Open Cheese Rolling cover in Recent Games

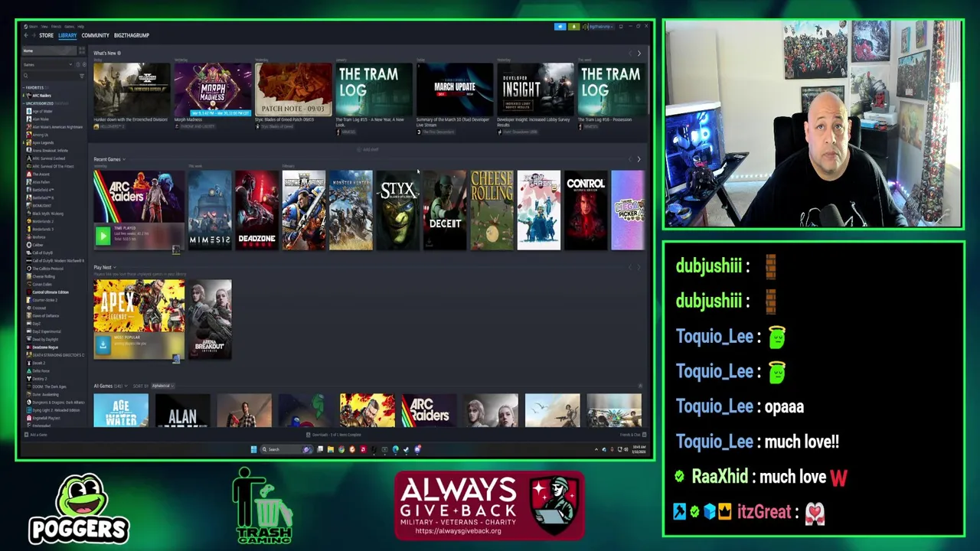click(492, 210)
